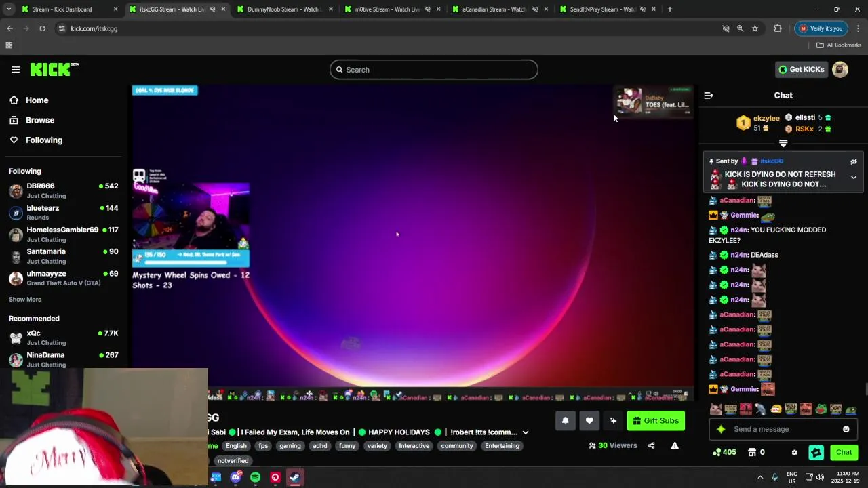Screen dimensions: 868x488
Task: Click the Get KICKs button
Action: tap(802, 69)
